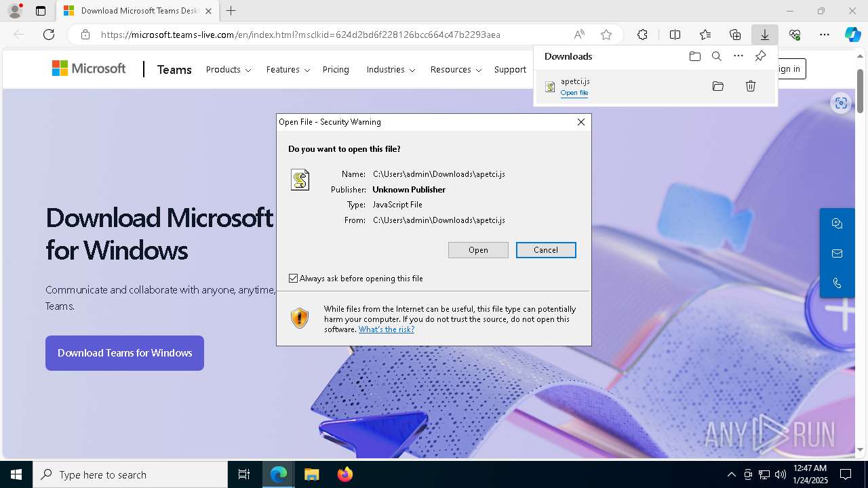The image size is (868, 488).
Task: Go to Teams home link
Action: 174,69
